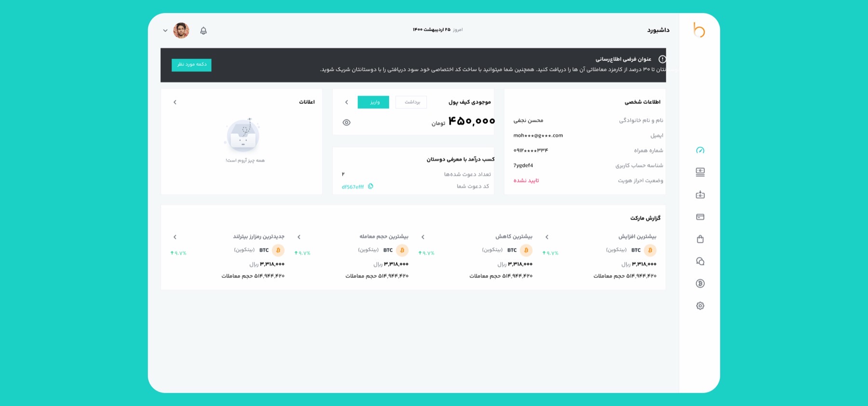
Task: Toggle wallet balance visibility eye
Action: click(346, 123)
